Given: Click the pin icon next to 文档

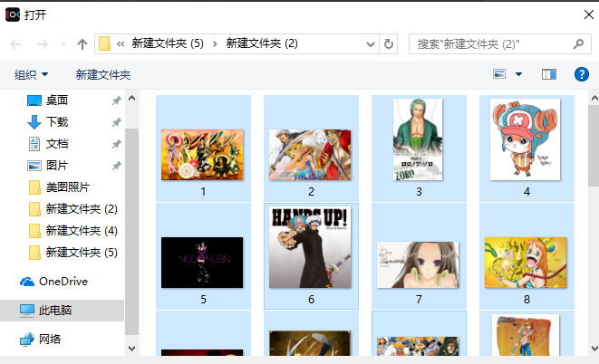Looking at the screenshot, I should [x=116, y=144].
